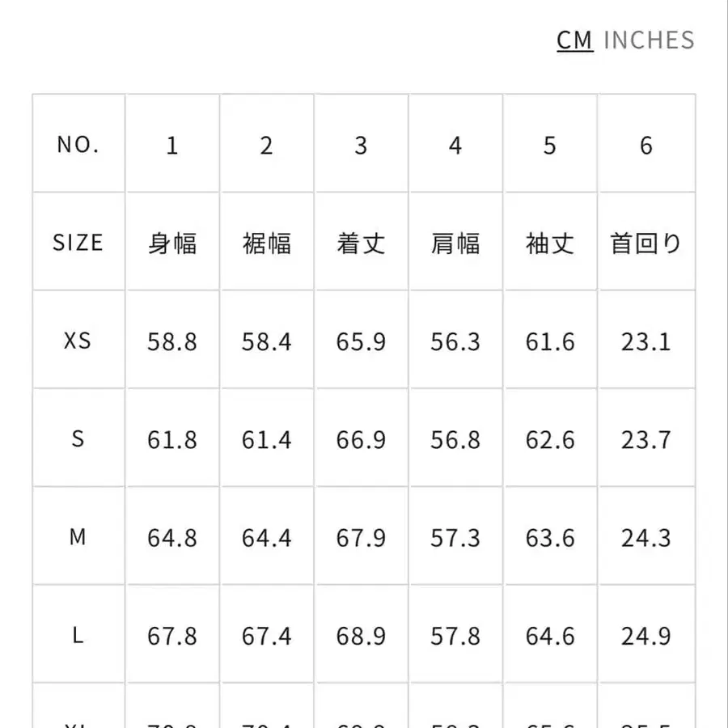
Task: Click the SIZE header cell
Action: click(78, 242)
